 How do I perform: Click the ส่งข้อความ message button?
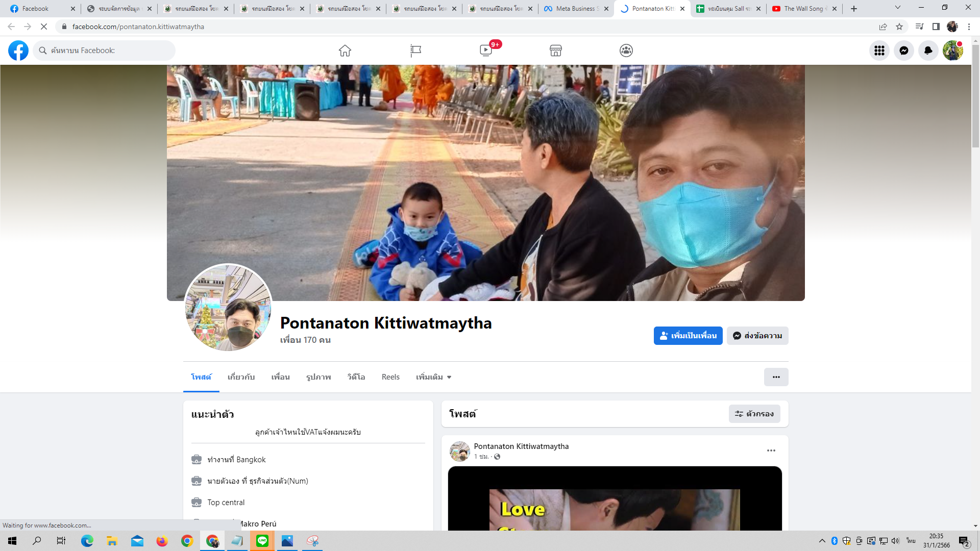pyautogui.click(x=757, y=336)
